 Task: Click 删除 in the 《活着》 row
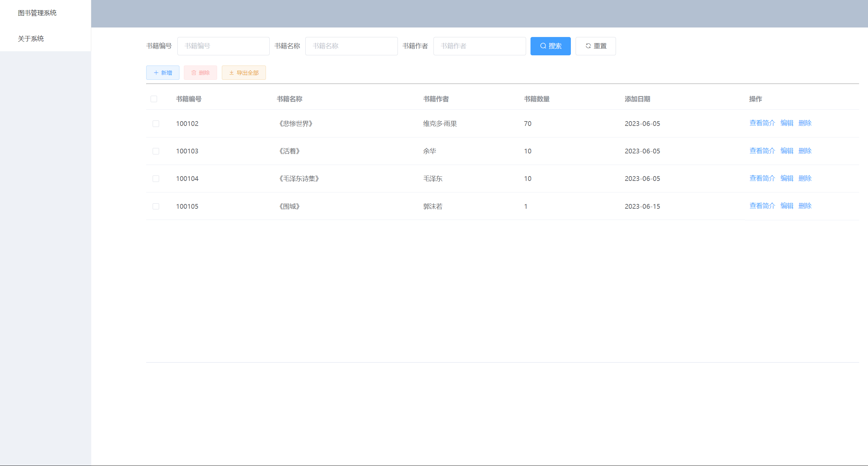(x=805, y=151)
